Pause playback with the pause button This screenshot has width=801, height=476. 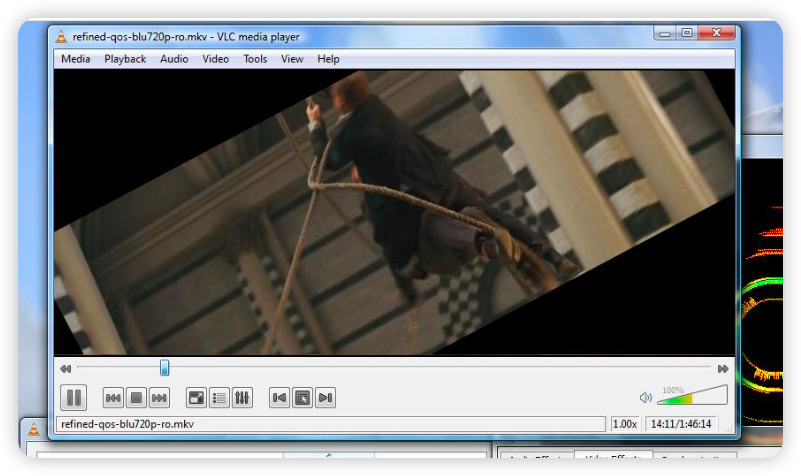point(74,397)
